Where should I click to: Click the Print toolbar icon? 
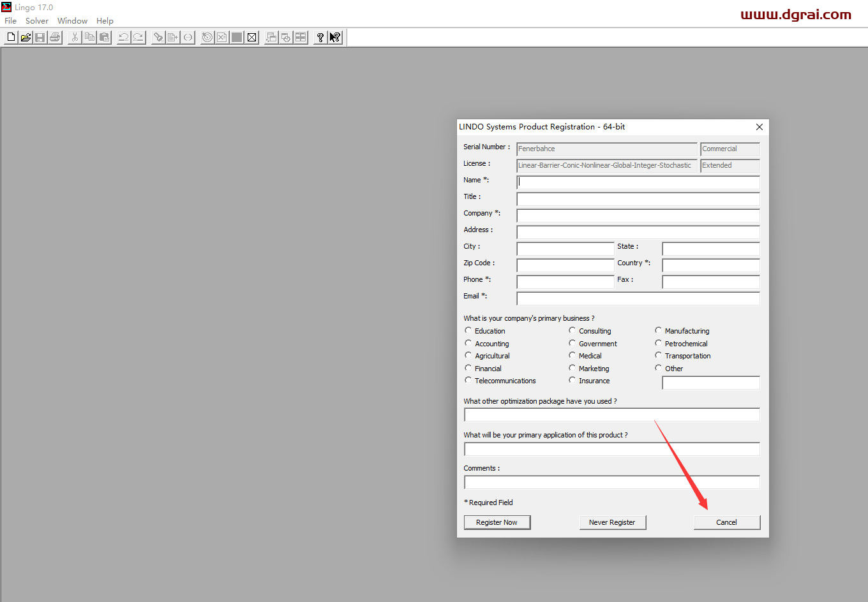pos(55,38)
